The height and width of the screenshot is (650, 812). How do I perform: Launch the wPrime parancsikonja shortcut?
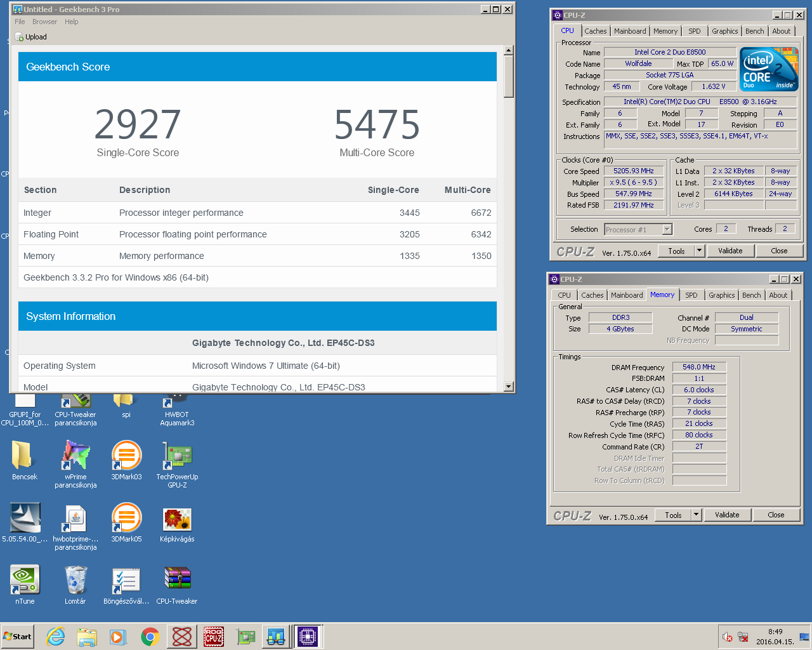[x=75, y=463]
